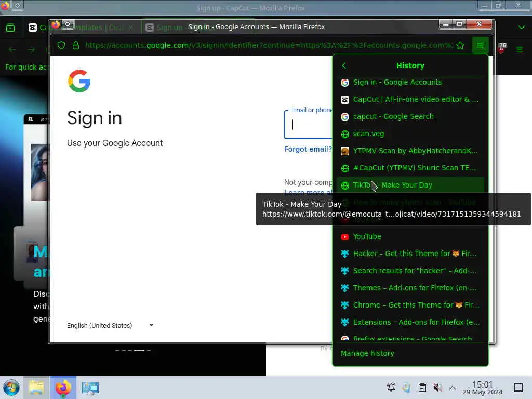Open the clipboard icon in system tray

click(422, 388)
